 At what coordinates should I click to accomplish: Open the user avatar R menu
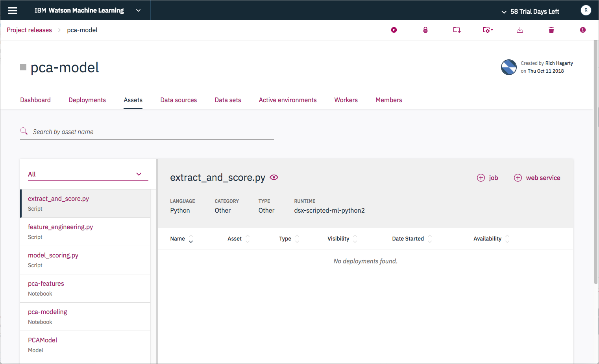586,11
